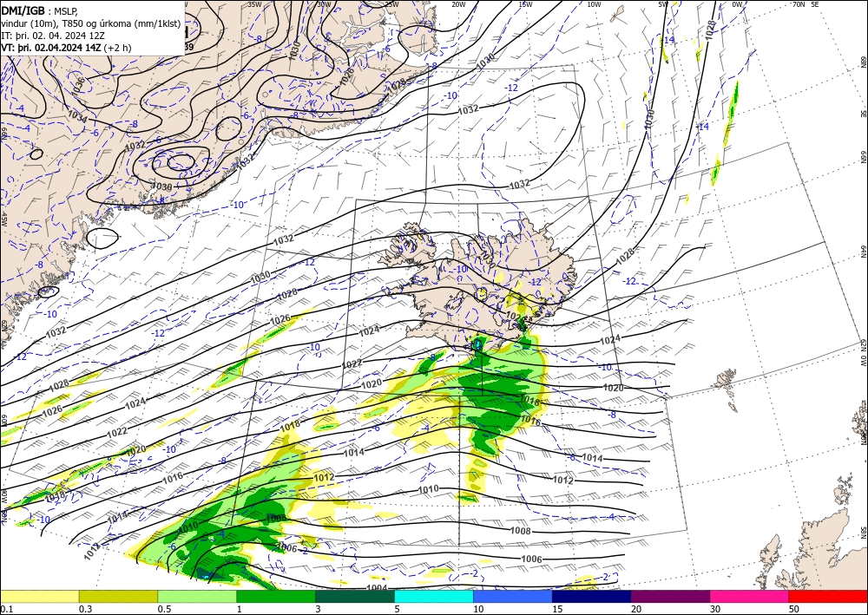Image resolution: width=868 pixels, height=615 pixels.
Task: Click the '5W' longitude label
Action: (x=663, y=4)
